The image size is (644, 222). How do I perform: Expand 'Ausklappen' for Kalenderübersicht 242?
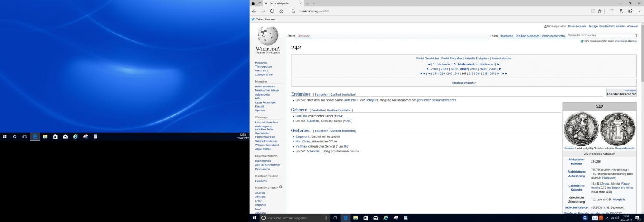pos(630,90)
